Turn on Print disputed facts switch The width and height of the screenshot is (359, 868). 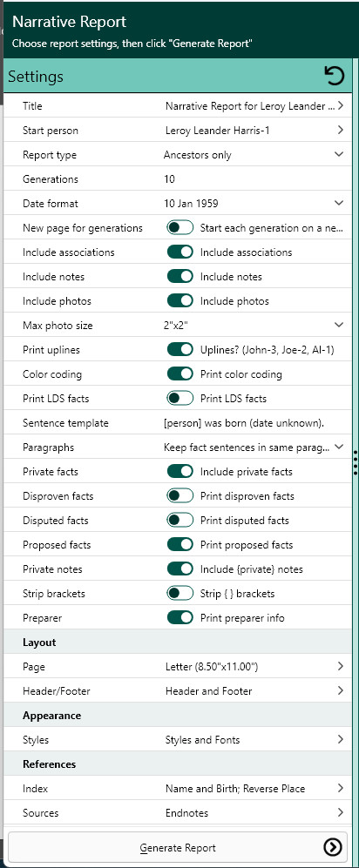(180, 520)
